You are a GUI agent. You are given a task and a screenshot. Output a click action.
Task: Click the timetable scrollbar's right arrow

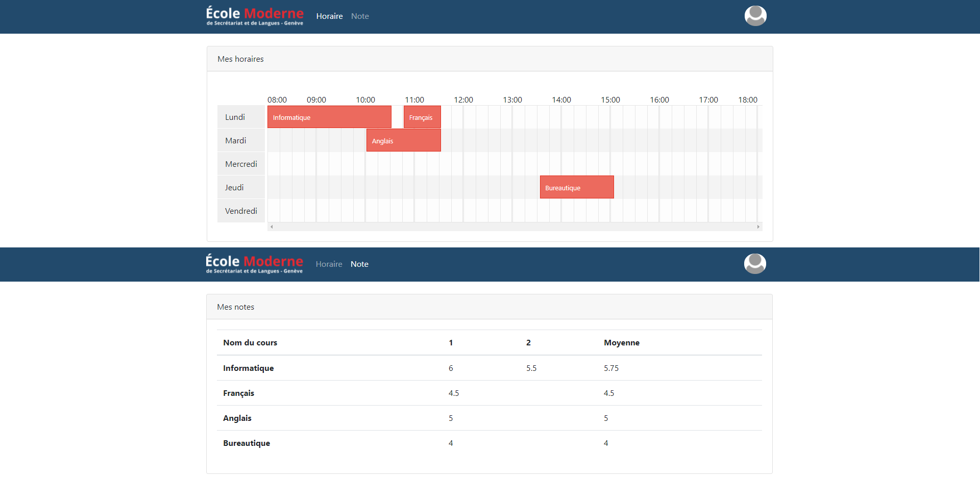pyautogui.click(x=758, y=227)
